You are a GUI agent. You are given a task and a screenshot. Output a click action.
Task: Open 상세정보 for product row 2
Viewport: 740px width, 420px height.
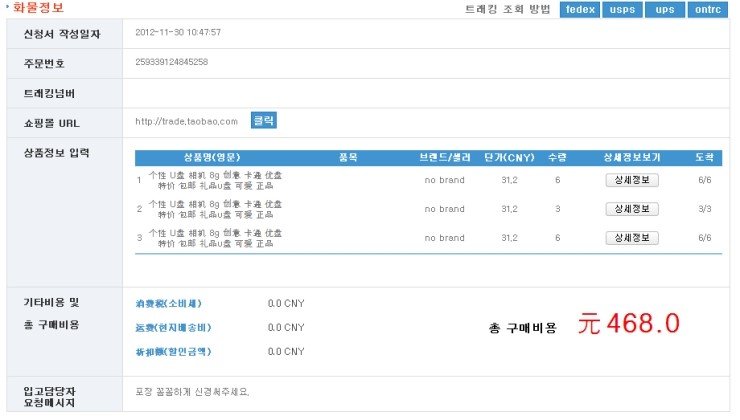632,209
